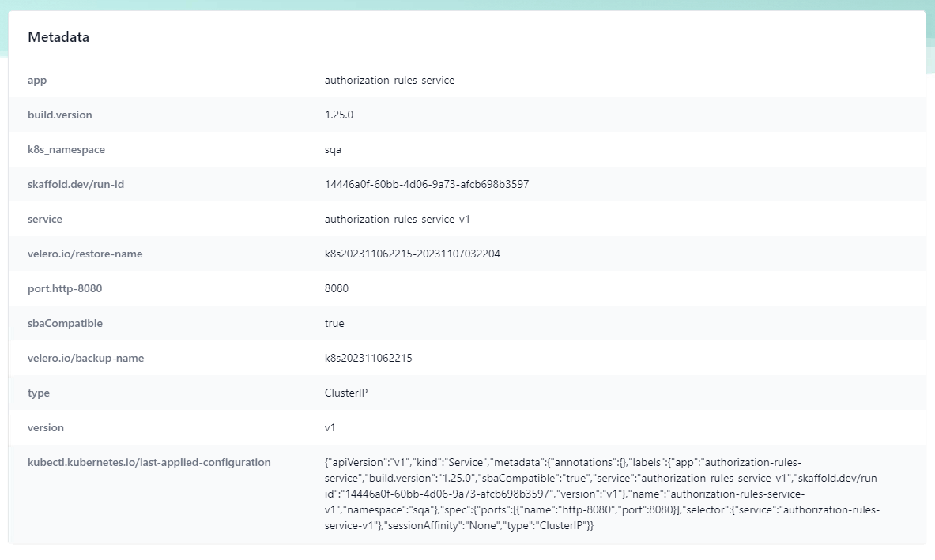Select the velero.io/restore-name label
The image size is (935, 560).
[x=85, y=254]
